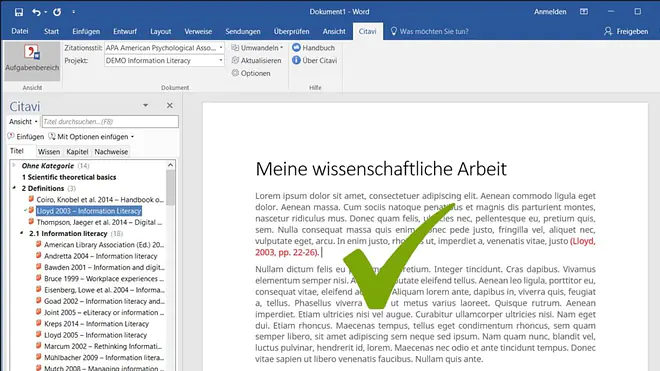
Task: Select 'Lloyd 2005 – Information literacy' reference
Action: [96, 335]
